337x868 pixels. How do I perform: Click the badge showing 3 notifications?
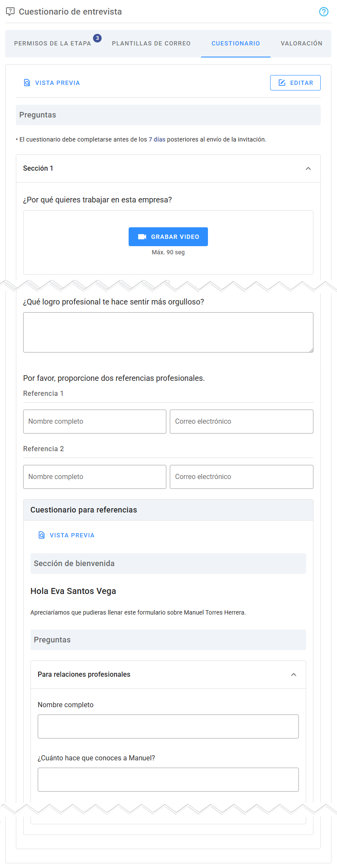(x=97, y=38)
